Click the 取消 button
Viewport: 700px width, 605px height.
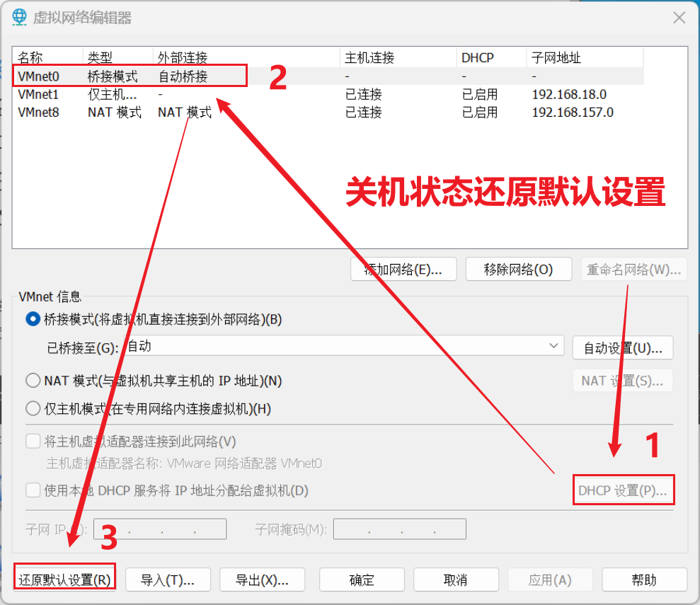(x=456, y=580)
